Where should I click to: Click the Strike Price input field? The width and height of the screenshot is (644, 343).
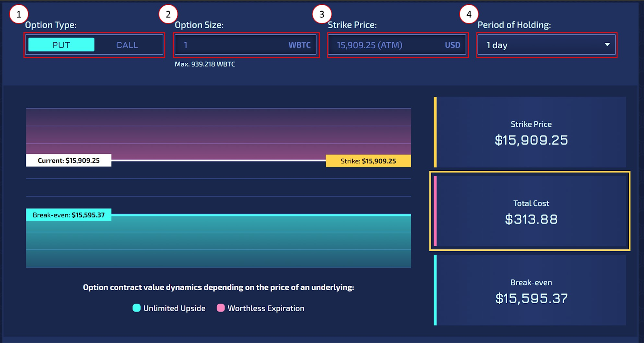tap(397, 45)
